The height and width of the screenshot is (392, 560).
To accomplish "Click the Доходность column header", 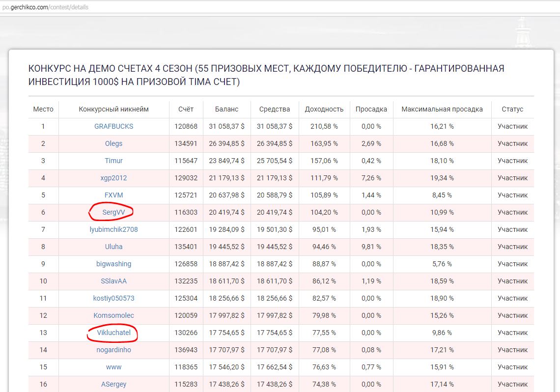I will tap(324, 109).
